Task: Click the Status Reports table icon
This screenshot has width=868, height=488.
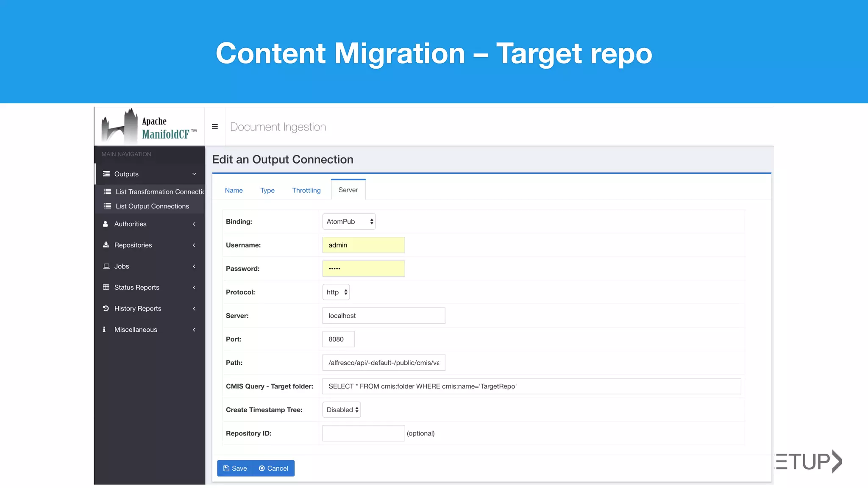Action: coord(106,288)
